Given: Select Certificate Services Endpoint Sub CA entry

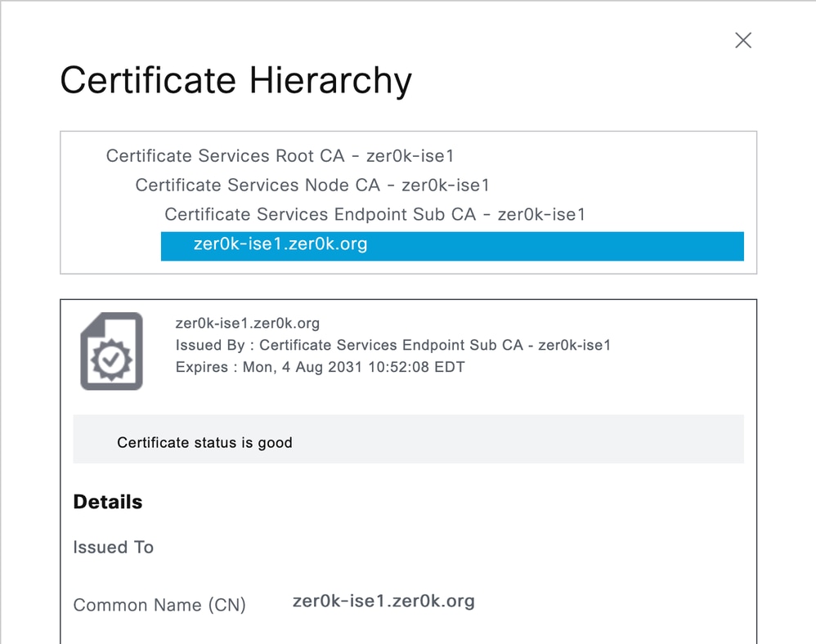Looking at the screenshot, I should click(x=374, y=214).
